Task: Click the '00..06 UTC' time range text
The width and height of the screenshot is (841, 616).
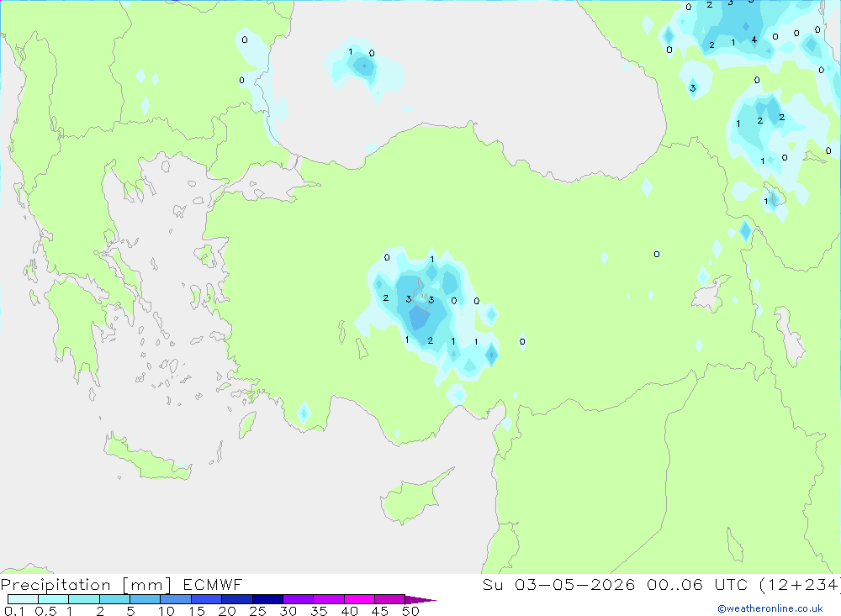Action: (696, 585)
